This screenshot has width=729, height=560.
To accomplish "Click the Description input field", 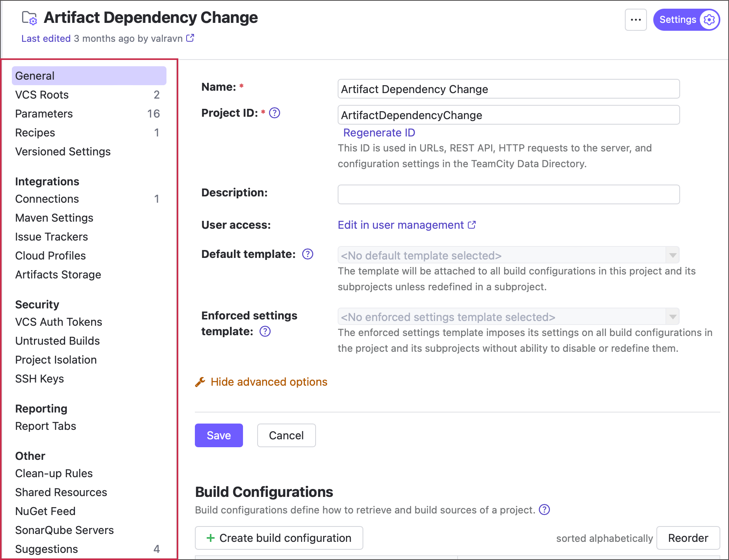I will pos(508,194).
